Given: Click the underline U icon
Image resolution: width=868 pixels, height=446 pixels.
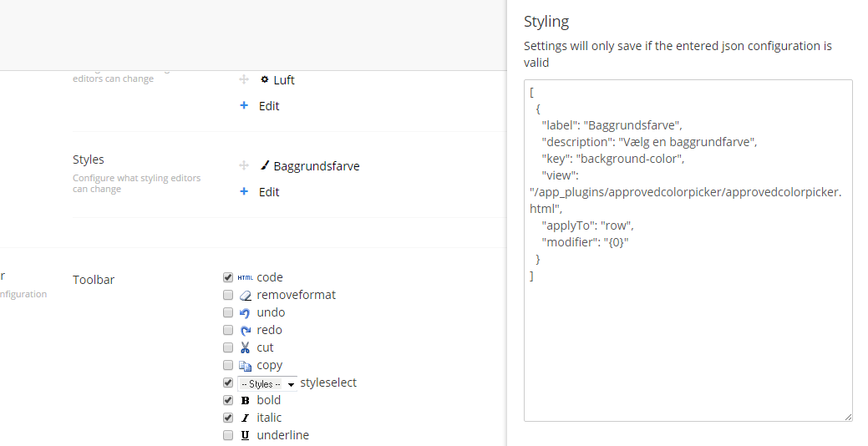Looking at the screenshot, I should click(246, 435).
